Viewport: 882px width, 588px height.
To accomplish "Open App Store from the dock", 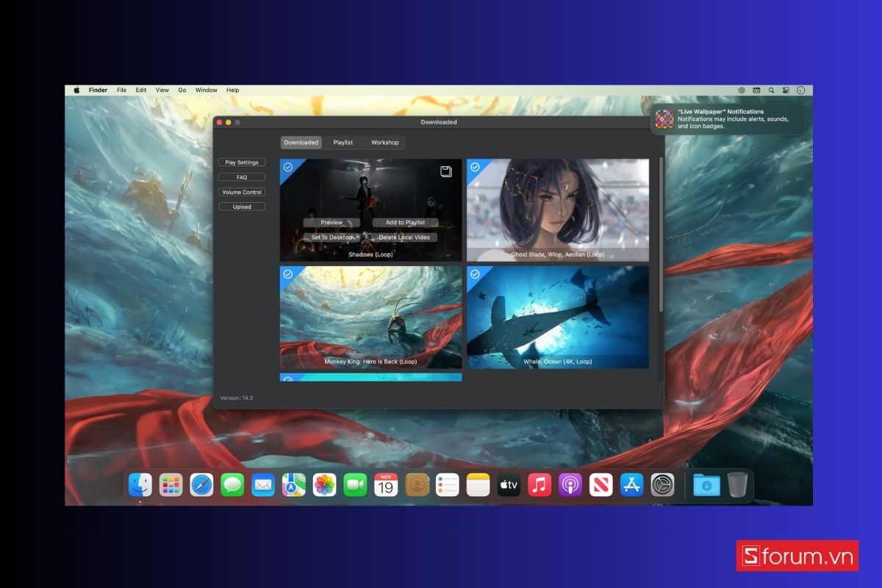I will (x=631, y=485).
